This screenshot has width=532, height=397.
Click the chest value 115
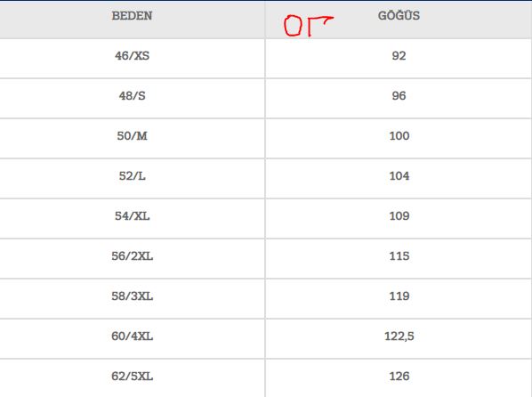tap(399, 256)
